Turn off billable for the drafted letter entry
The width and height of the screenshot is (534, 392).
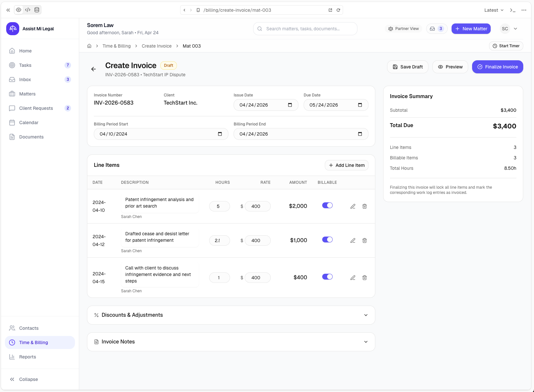[x=327, y=240]
